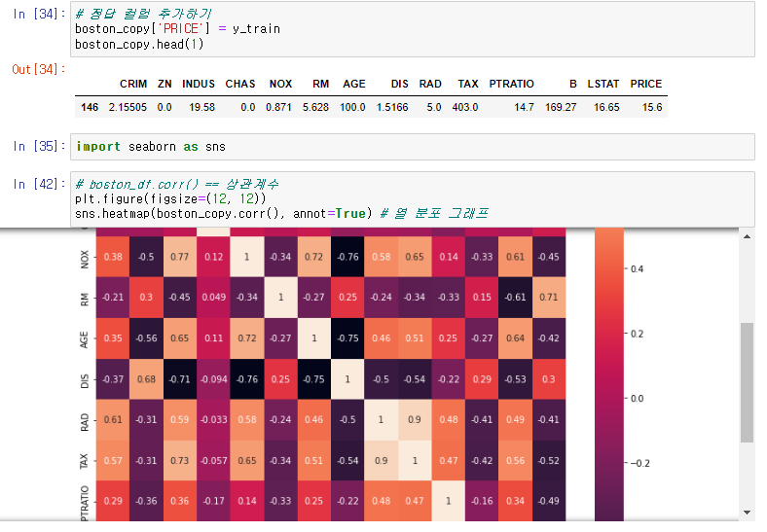Focus the In [34] code cell
The height and width of the screenshot is (532, 767).
click(x=413, y=29)
